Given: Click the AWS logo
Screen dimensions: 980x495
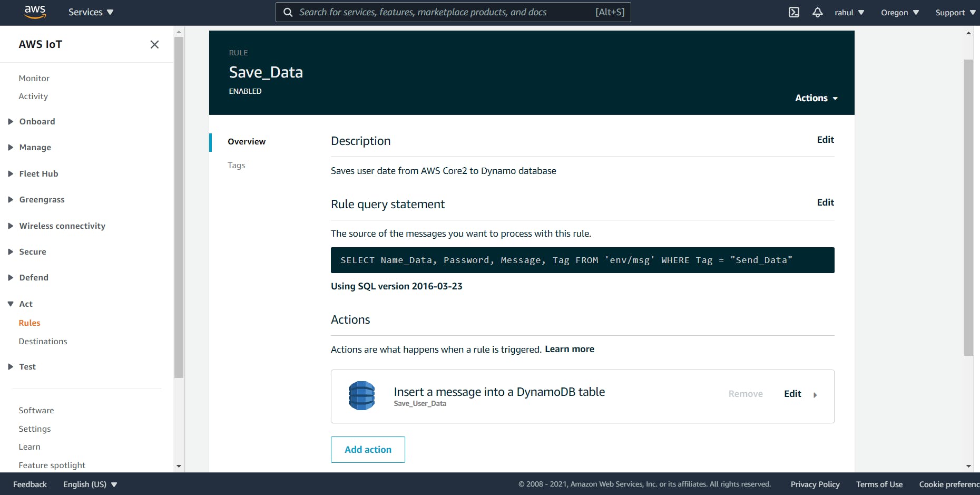Looking at the screenshot, I should (35, 12).
